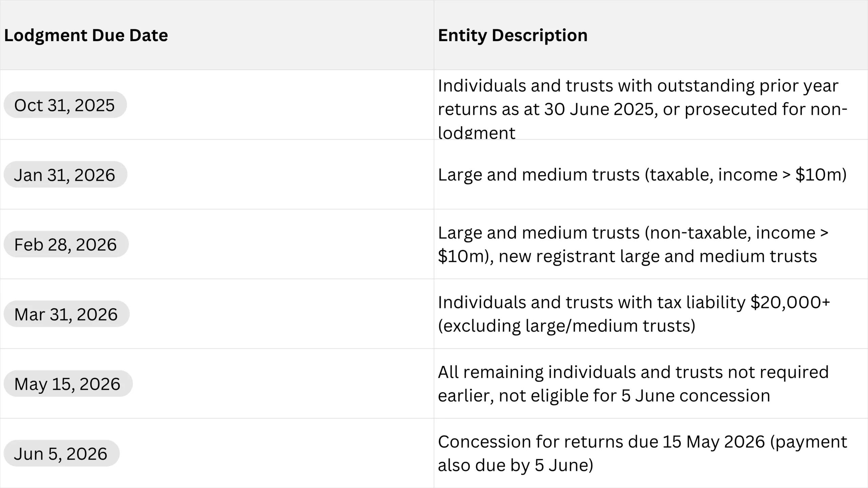Click the '15 May 2026' text in last row
Image resolution: width=868 pixels, height=488 pixels.
point(713,442)
